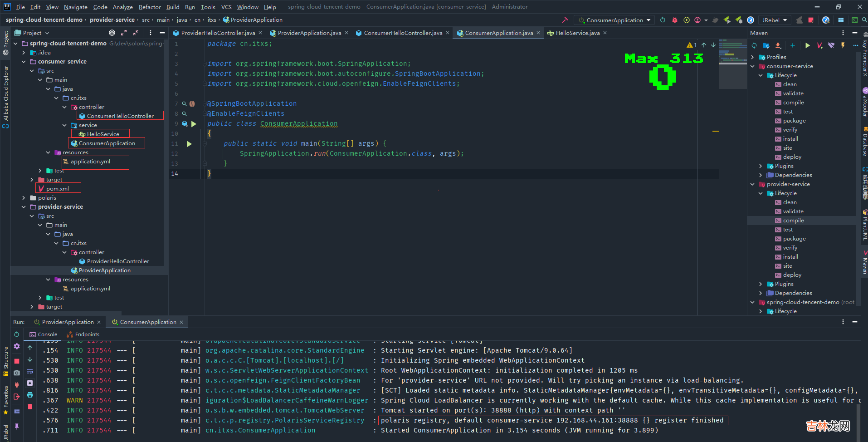Screen dimensions: 868x442
Task: Click the Debug bug icon in toolbar
Action: pyautogui.click(x=675, y=20)
